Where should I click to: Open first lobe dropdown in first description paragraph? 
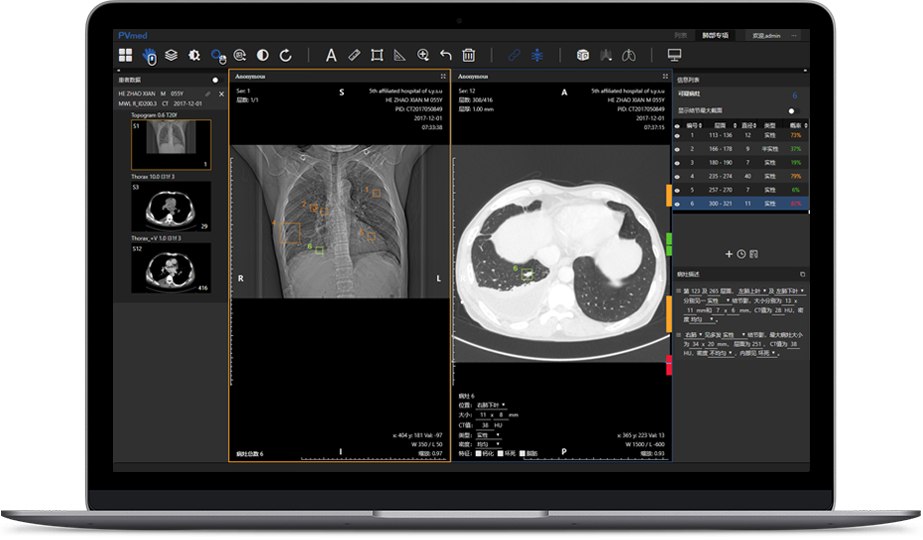[x=752, y=291]
